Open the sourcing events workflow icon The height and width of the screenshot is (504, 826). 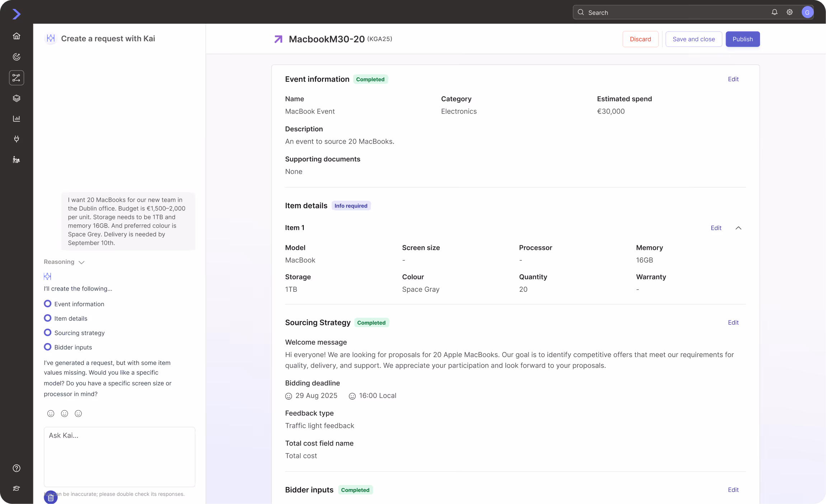point(16,78)
